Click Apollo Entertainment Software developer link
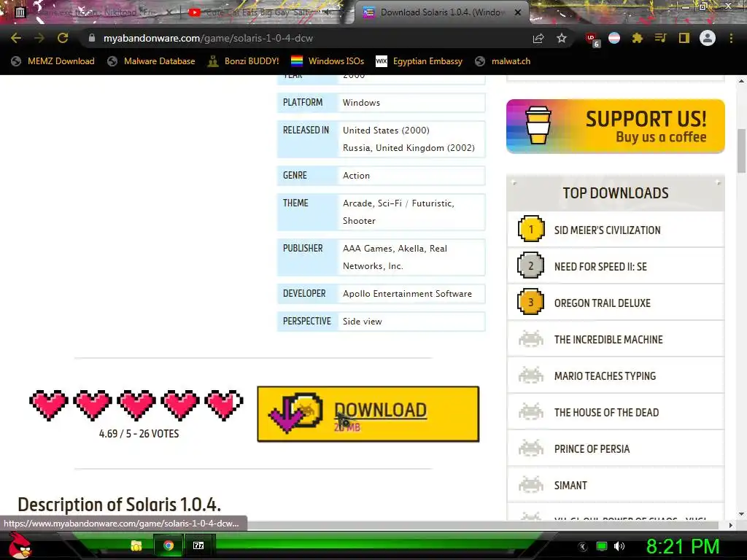The height and width of the screenshot is (560, 747). tap(407, 294)
